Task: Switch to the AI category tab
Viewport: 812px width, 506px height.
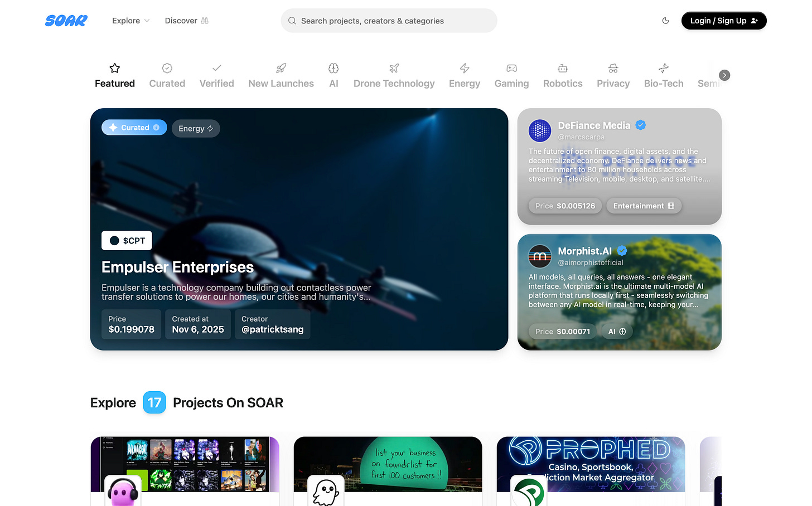Action: pyautogui.click(x=333, y=76)
